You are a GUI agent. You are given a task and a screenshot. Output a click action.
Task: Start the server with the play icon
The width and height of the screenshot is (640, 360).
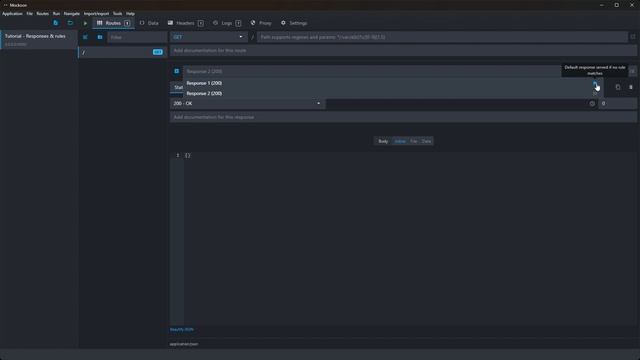pos(85,23)
